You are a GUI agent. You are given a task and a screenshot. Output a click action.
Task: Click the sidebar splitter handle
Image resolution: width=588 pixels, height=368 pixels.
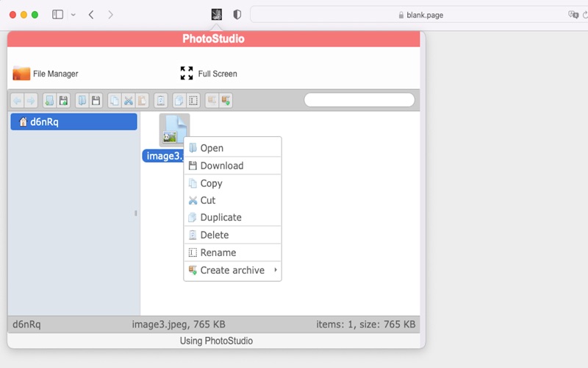136,213
